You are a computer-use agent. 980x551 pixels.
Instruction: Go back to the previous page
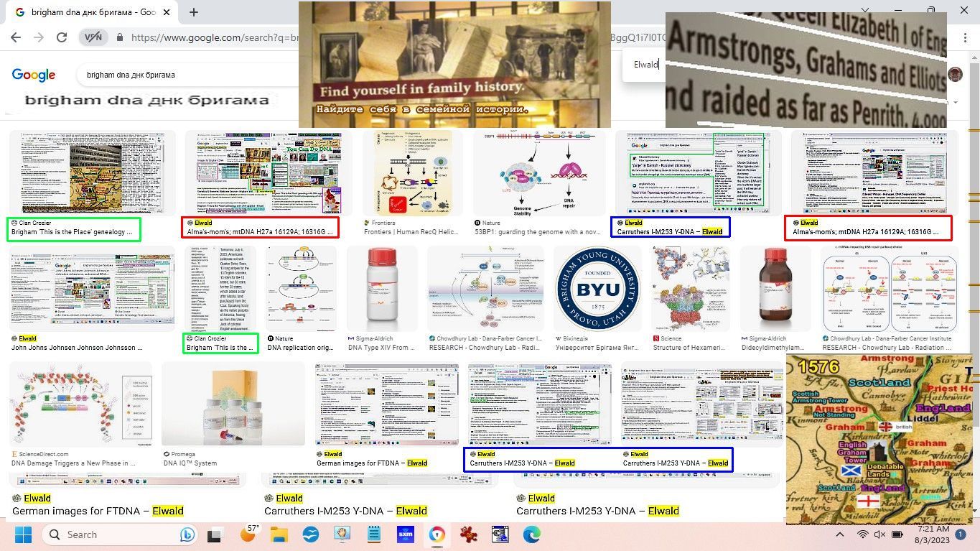point(16,37)
